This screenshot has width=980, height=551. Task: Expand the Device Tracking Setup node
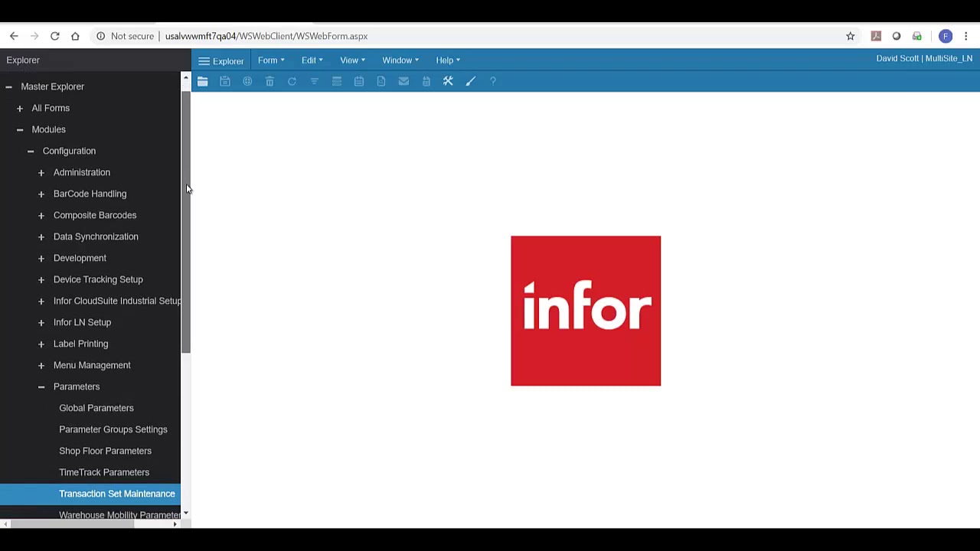[x=41, y=280]
